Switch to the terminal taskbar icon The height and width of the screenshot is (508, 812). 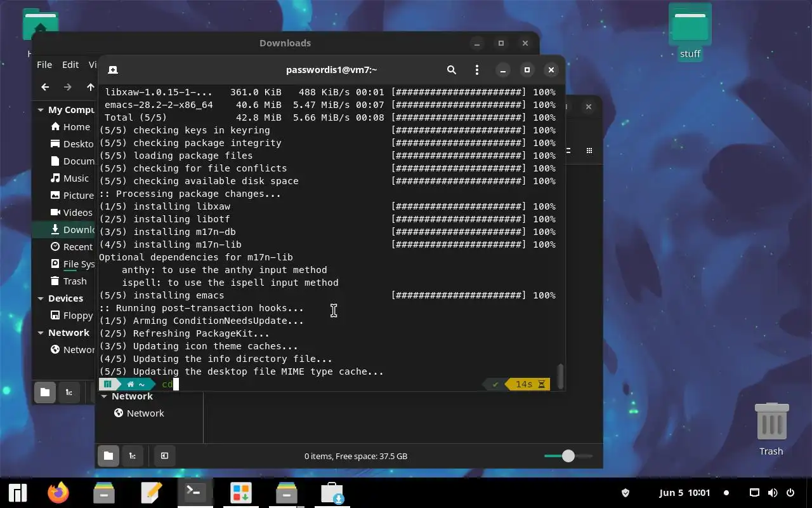[195, 493]
